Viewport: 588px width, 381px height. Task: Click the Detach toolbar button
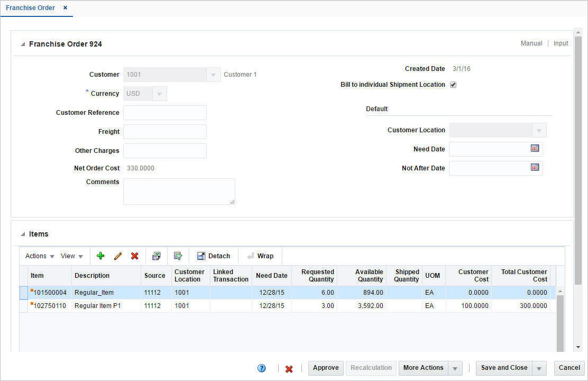point(214,256)
